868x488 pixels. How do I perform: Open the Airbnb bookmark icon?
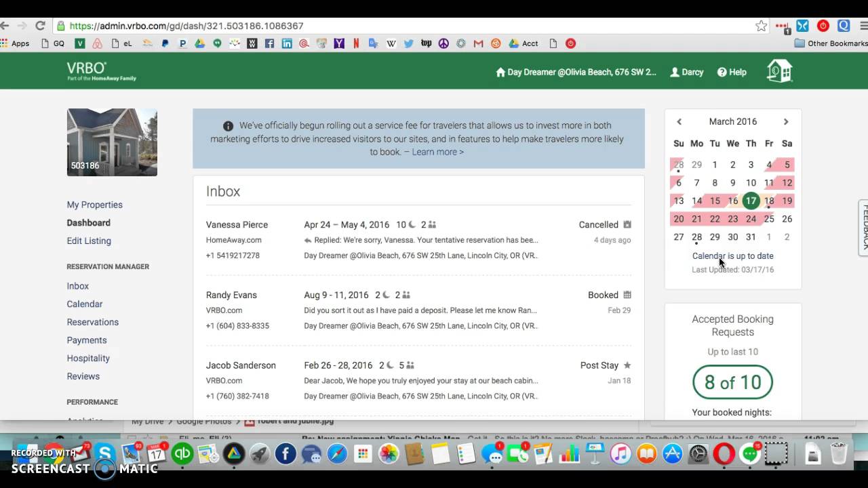pyautogui.click(x=97, y=43)
